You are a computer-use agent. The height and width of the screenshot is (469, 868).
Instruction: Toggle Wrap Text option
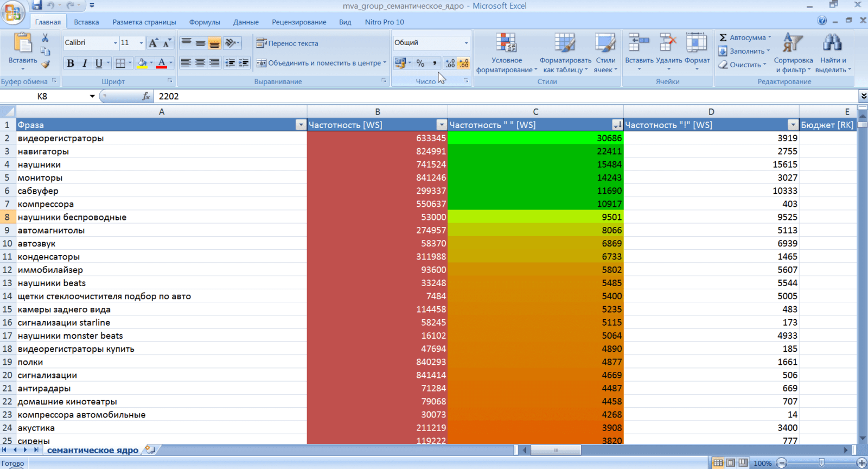point(288,43)
